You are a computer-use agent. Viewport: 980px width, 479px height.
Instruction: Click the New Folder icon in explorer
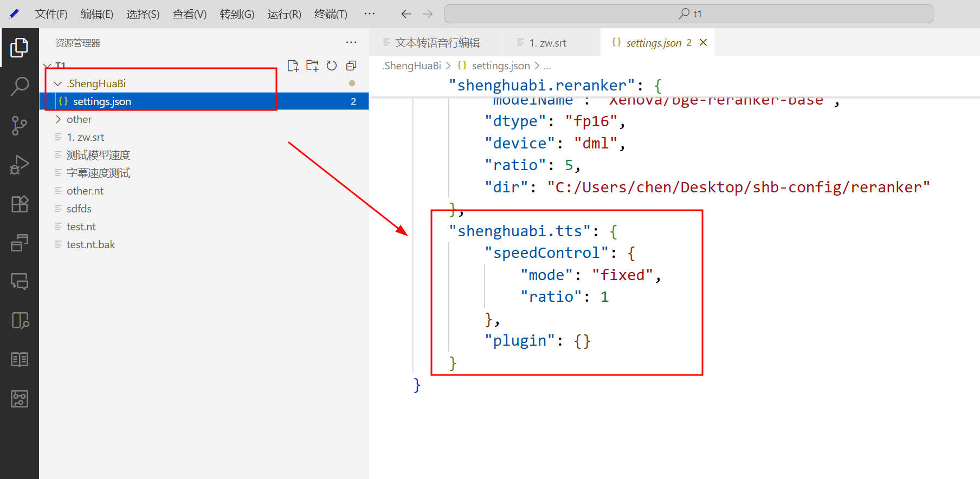tap(312, 66)
